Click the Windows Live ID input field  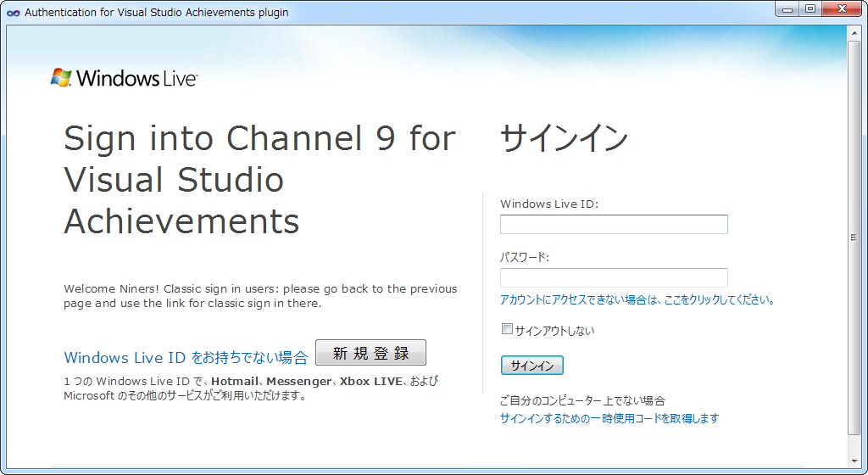click(x=614, y=224)
